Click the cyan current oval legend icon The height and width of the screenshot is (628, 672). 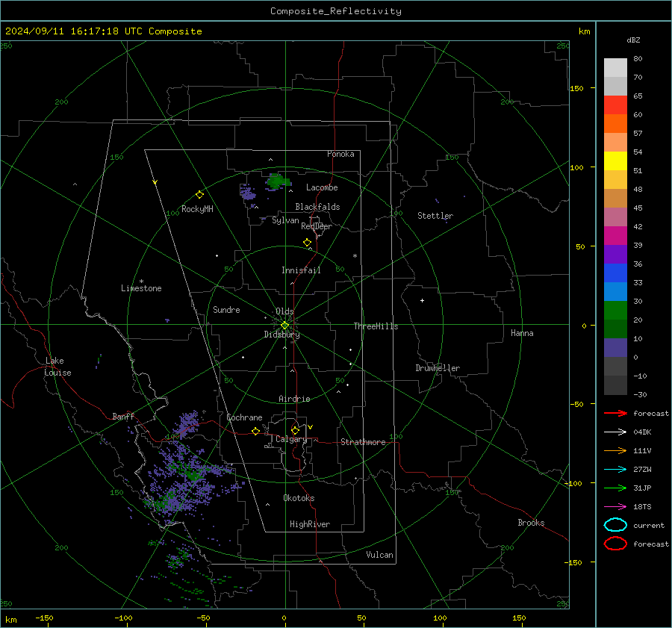tap(615, 525)
